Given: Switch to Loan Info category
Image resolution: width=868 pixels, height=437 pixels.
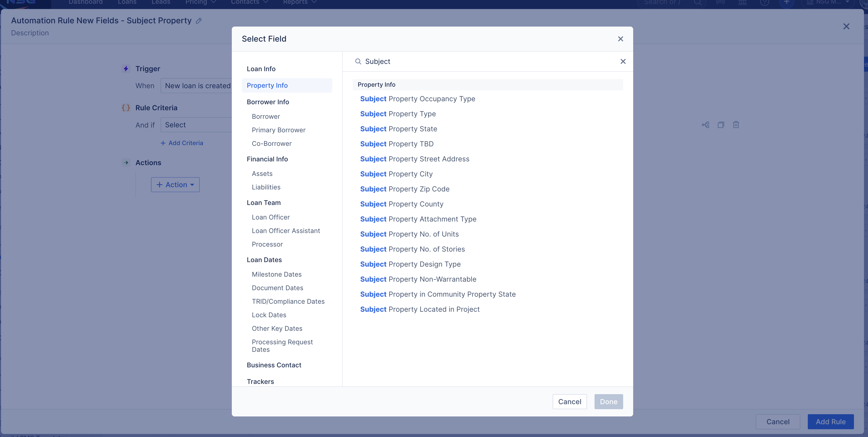Looking at the screenshot, I should [261, 69].
